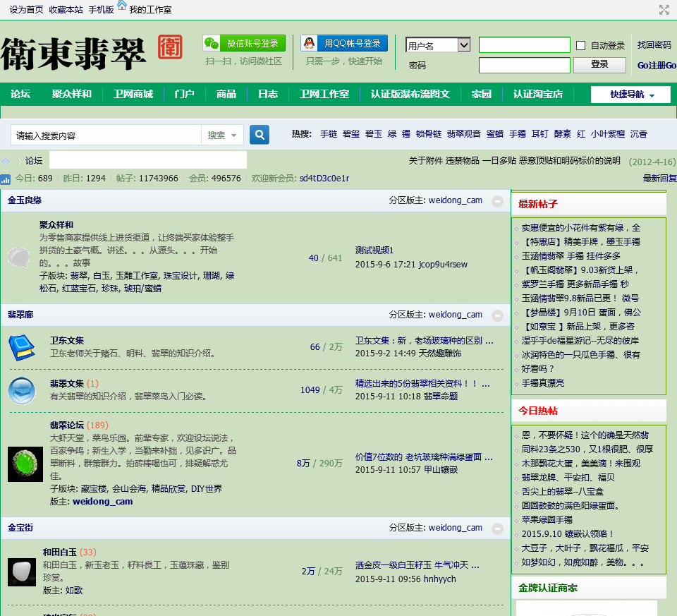Screen dimensions: 677x616
Task: Click the speech bubble icon for 聚众祥和
Action: pos(18,257)
